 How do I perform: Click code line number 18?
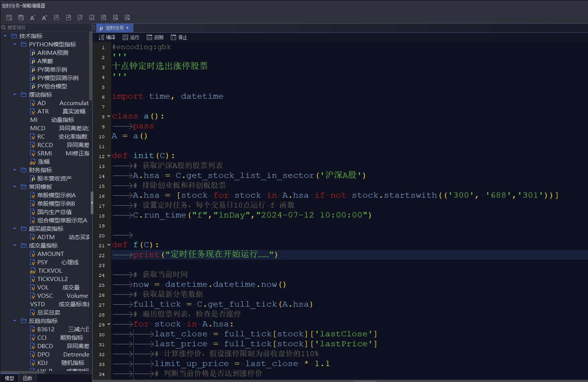[x=102, y=216]
